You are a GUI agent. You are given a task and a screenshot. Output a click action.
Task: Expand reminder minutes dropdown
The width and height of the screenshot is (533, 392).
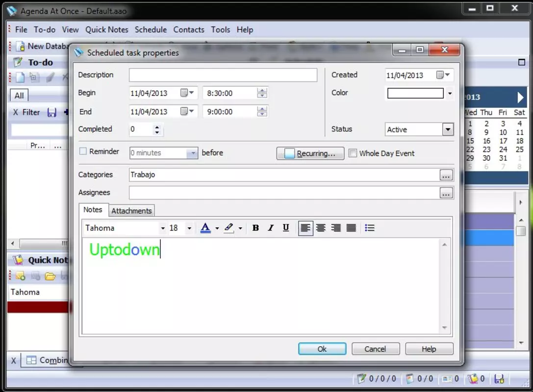tap(193, 153)
